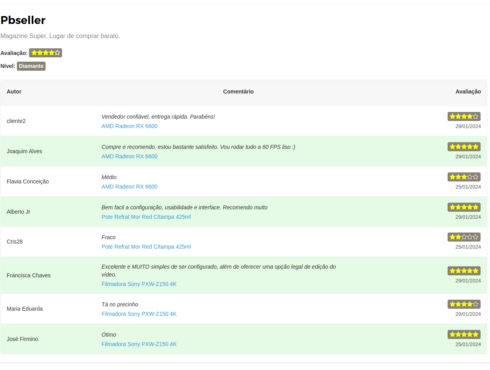
Task: Click the Comentário column header
Action: coord(238,91)
